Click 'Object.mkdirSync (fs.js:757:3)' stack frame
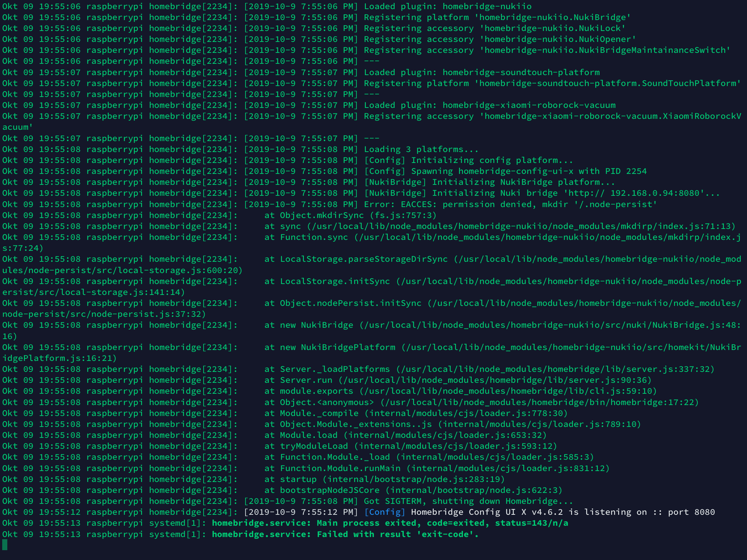This screenshot has width=747, height=560. point(358,215)
